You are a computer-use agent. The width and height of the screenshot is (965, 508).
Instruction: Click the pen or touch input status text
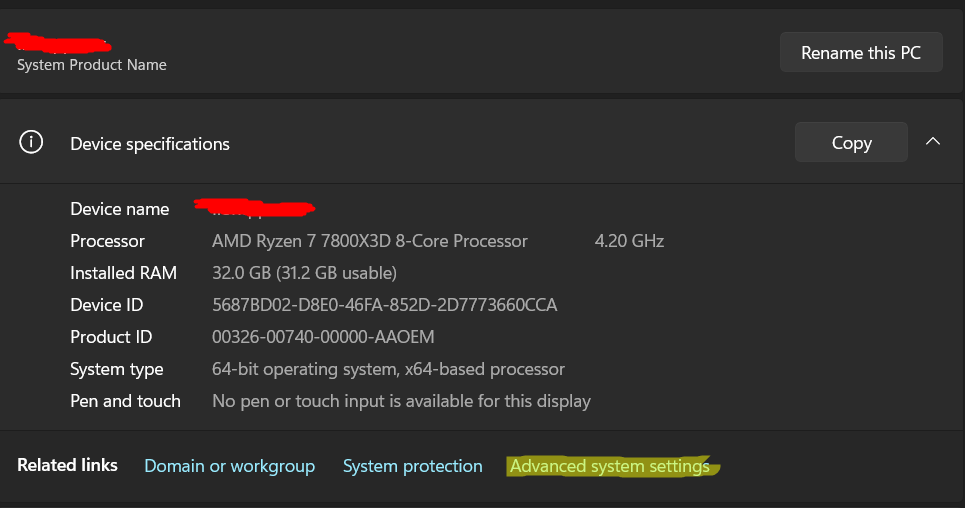point(401,401)
